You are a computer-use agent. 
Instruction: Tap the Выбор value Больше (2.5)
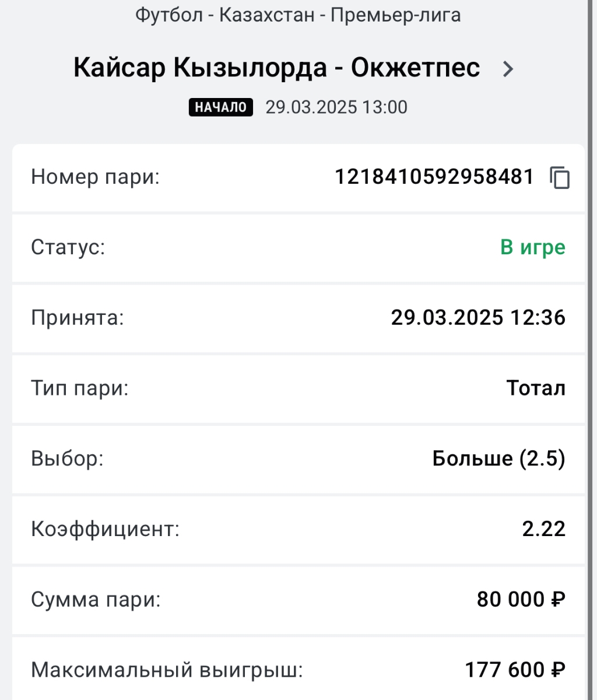[499, 459]
